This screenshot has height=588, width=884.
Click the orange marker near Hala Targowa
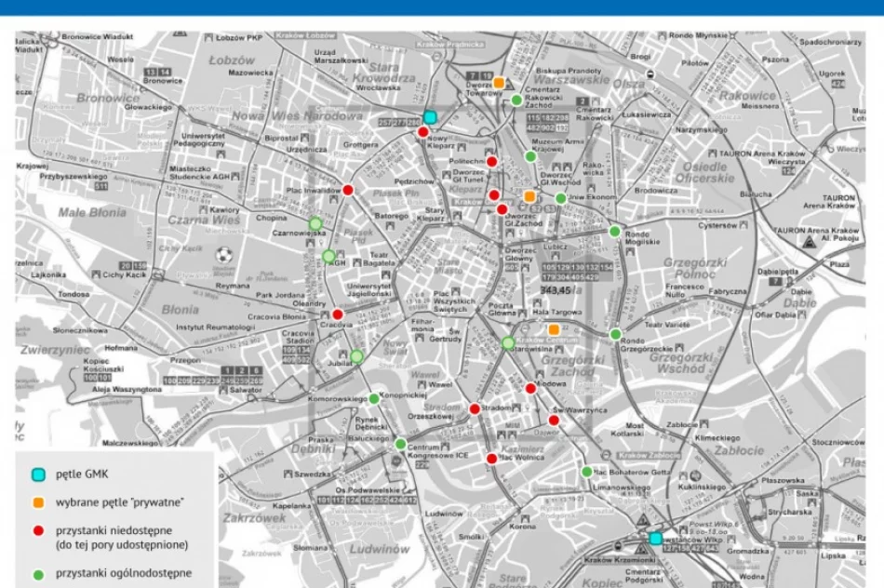point(554,329)
